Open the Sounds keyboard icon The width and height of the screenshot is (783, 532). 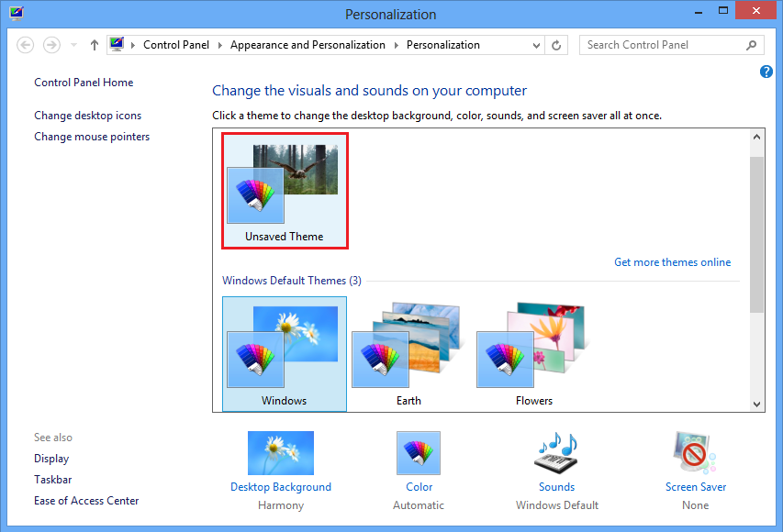pos(557,452)
